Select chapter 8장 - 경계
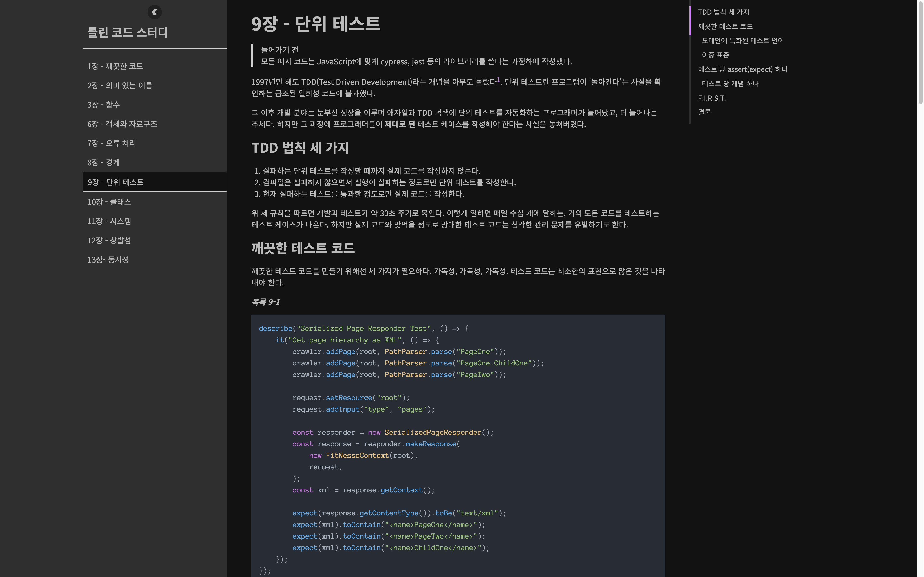Screen dimensions: 924x577 pyautogui.click(x=103, y=162)
